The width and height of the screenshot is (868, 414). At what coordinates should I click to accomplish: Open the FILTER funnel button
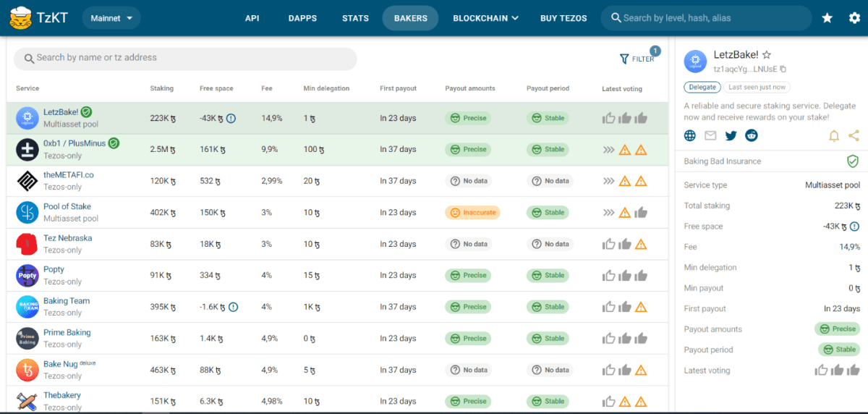637,59
